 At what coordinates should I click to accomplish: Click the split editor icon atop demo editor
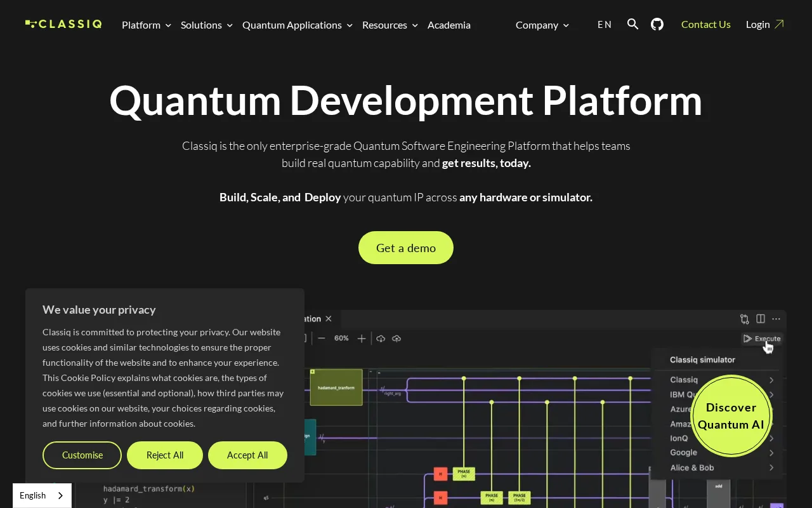click(761, 319)
